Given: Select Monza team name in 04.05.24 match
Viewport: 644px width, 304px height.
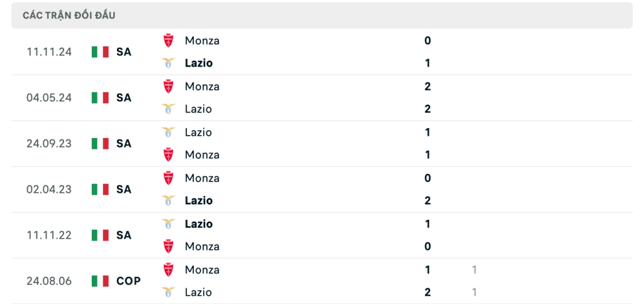Looking at the screenshot, I should 202,87.
